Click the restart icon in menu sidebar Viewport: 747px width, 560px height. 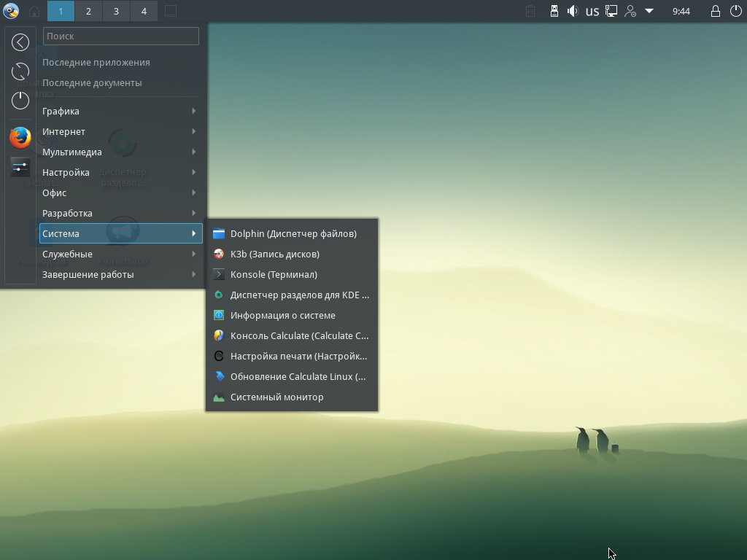point(20,71)
